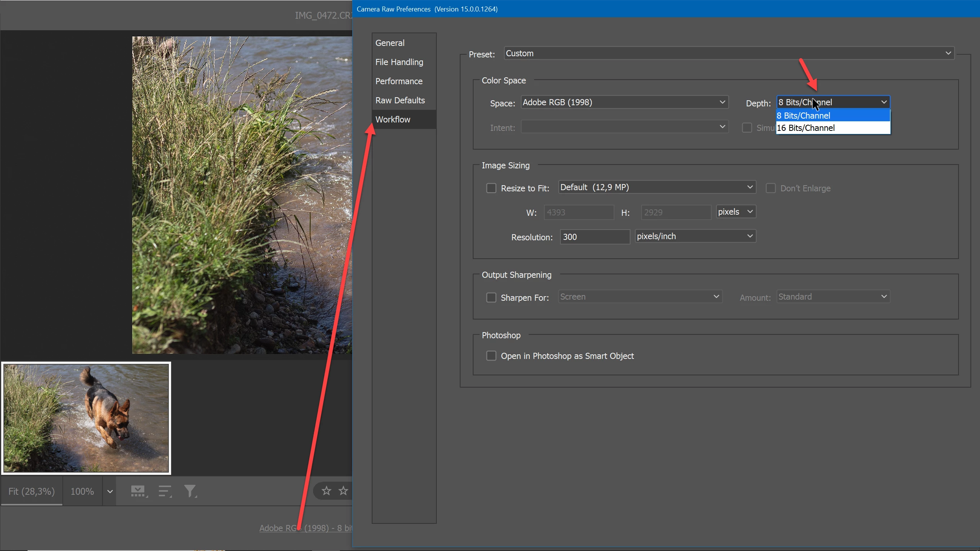Click the filter funnel icon
The width and height of the screenshot is (980, 551).
coord(190,491)
